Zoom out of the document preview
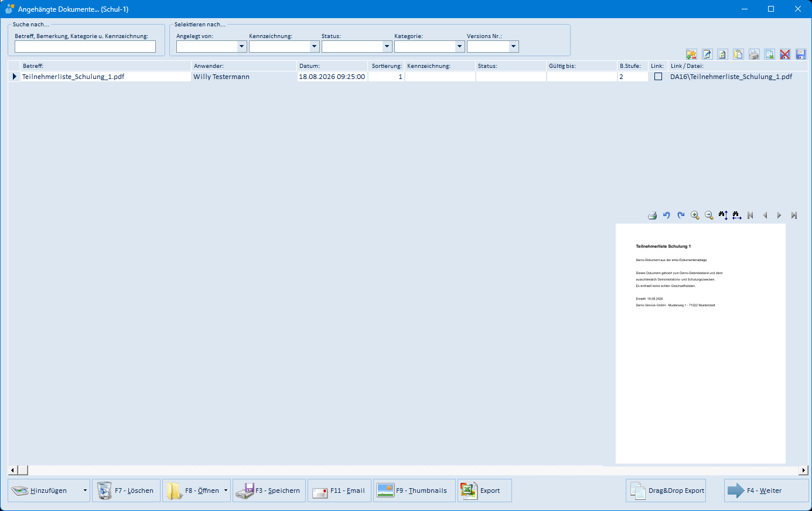 [709, 215]
